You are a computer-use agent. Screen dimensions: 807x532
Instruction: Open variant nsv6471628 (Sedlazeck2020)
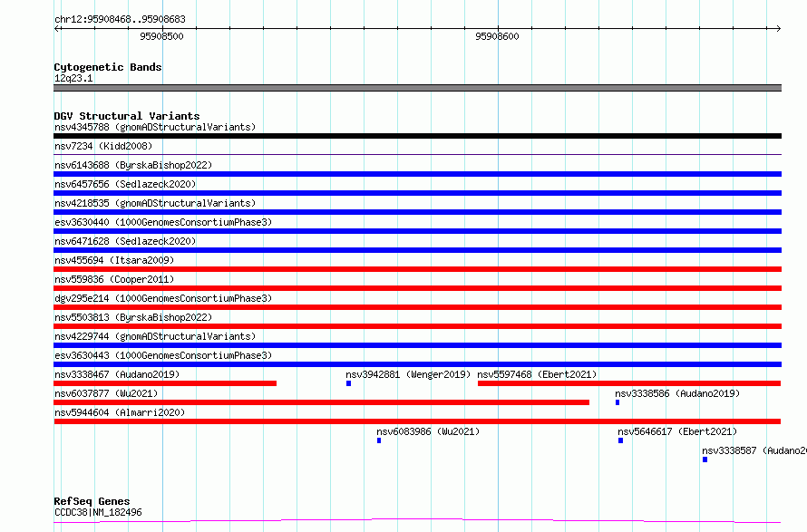coord(125,241)
